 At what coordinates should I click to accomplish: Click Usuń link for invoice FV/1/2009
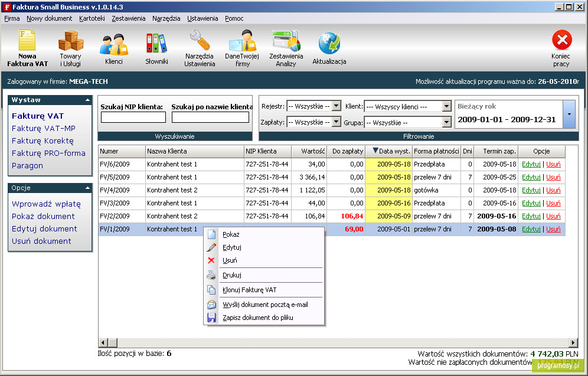click(553, 229)
